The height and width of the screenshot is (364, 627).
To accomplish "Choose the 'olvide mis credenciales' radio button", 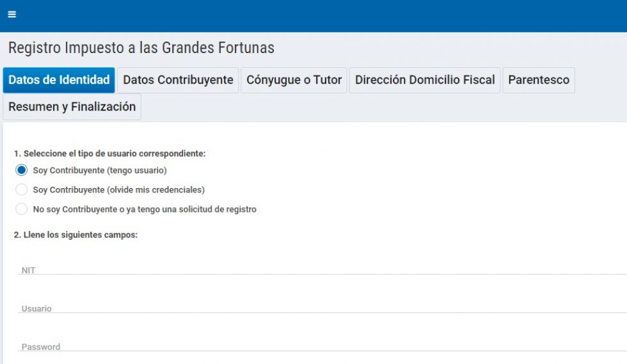I will [22, 189].
